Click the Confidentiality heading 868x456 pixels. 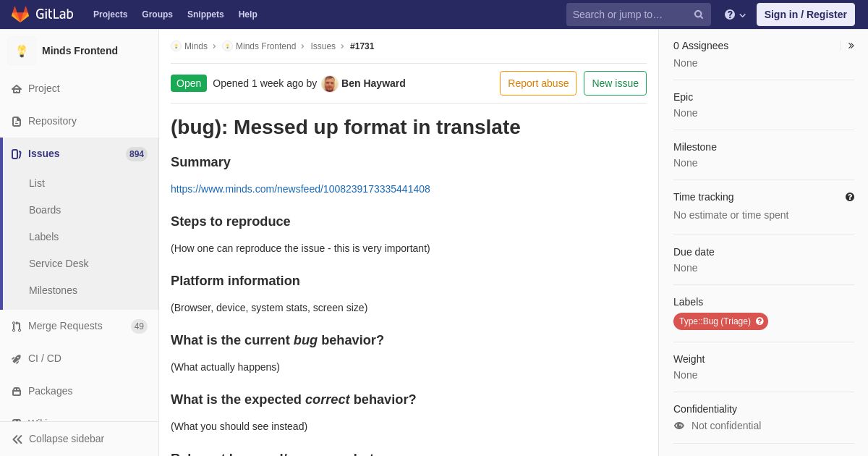point(705,409)
